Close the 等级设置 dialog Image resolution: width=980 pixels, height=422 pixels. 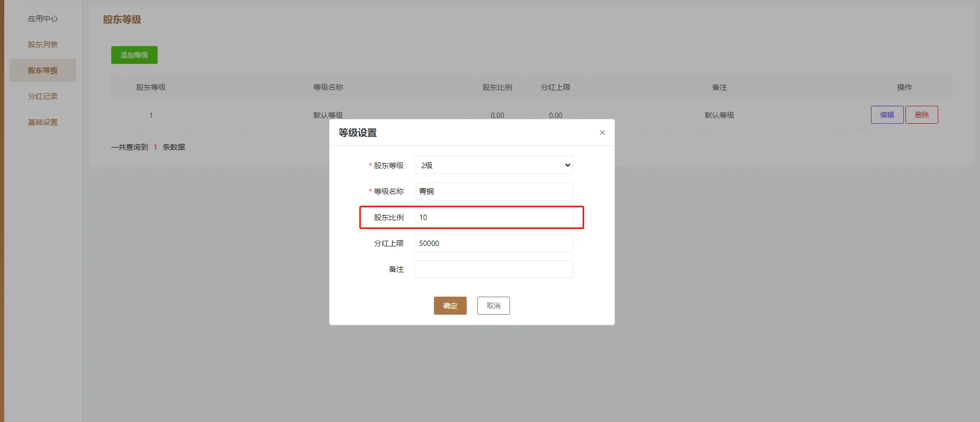click(x=602, y=133)
